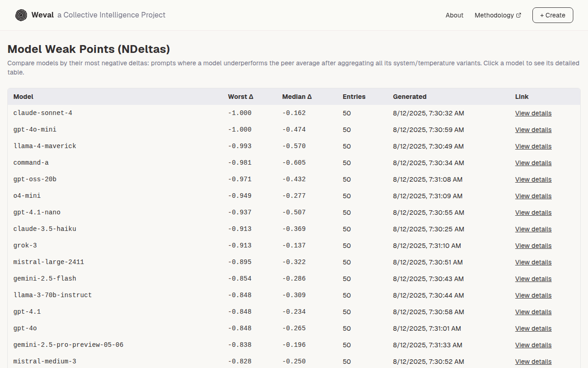View details for o4-mini
This screenshot has width=588, height=368.
coord(533,196)
